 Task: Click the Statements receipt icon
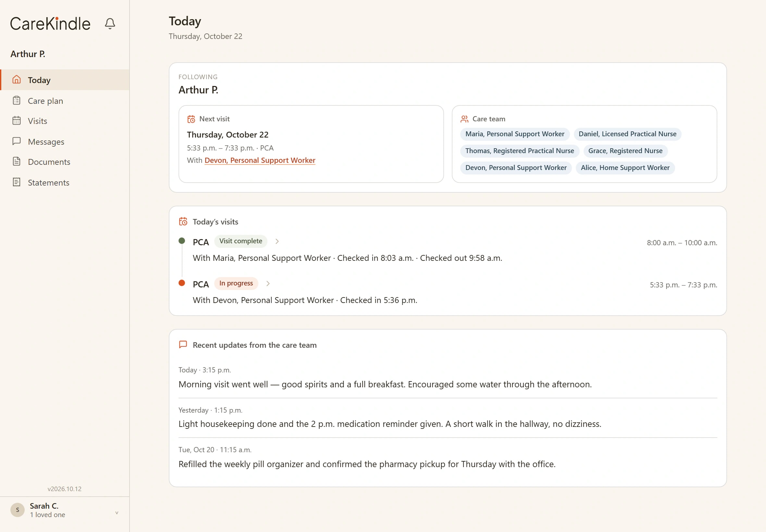[x=16, y=182]
